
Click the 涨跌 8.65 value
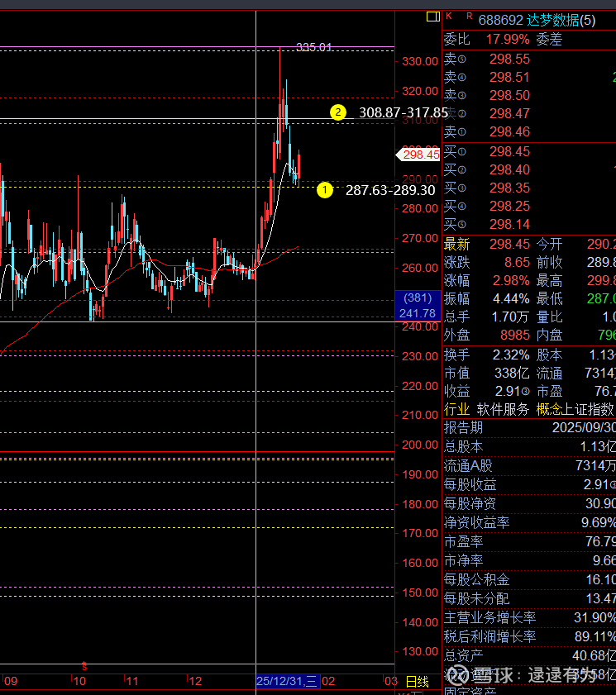click(517, 263)
